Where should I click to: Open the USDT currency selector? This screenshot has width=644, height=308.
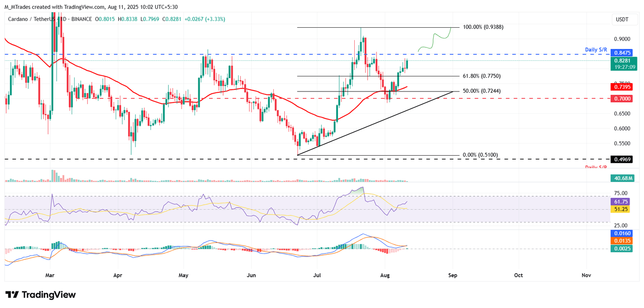(x=622, y=19)
